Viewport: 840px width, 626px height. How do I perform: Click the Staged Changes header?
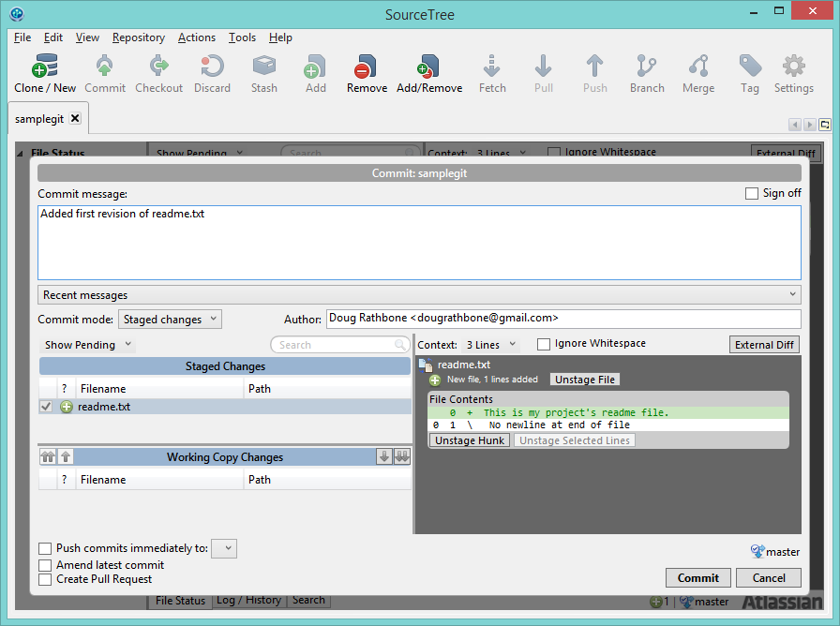tap(225, 366)
